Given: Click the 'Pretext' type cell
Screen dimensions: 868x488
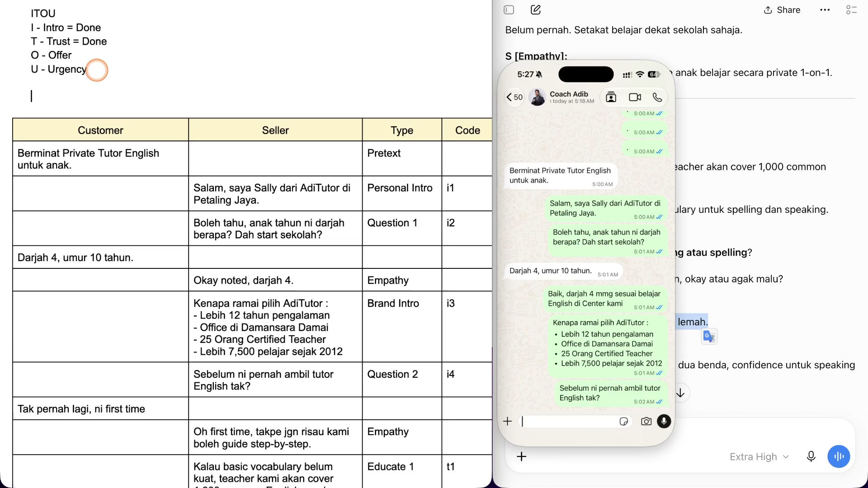Looking at the screenshot, I should click(x=402, y=159).
